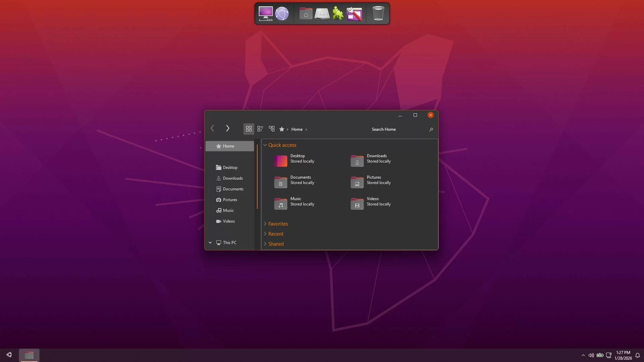Click the search magnifier icon
Viewport: 644px width, 362px height.
point(431,130)
